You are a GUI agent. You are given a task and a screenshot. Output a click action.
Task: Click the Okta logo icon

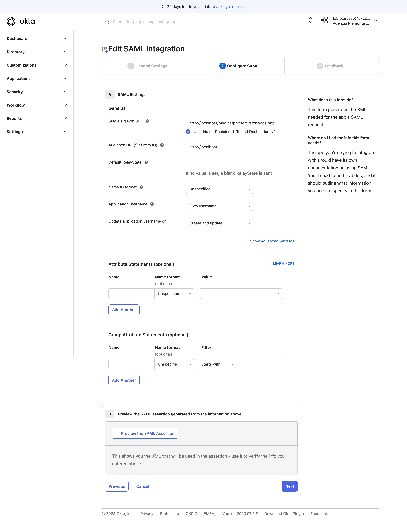coord(11,22)
